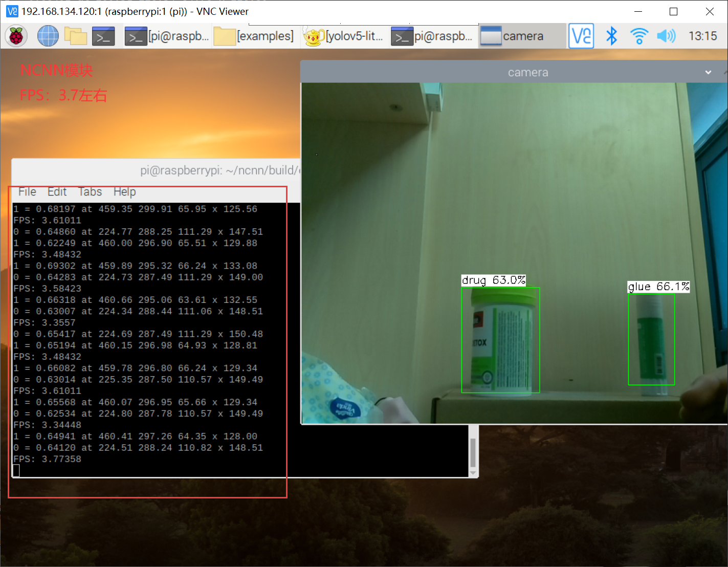Launch the terminal from the panel launcher
The height and width of the screenshot is (567, 728).
[103, 36]
